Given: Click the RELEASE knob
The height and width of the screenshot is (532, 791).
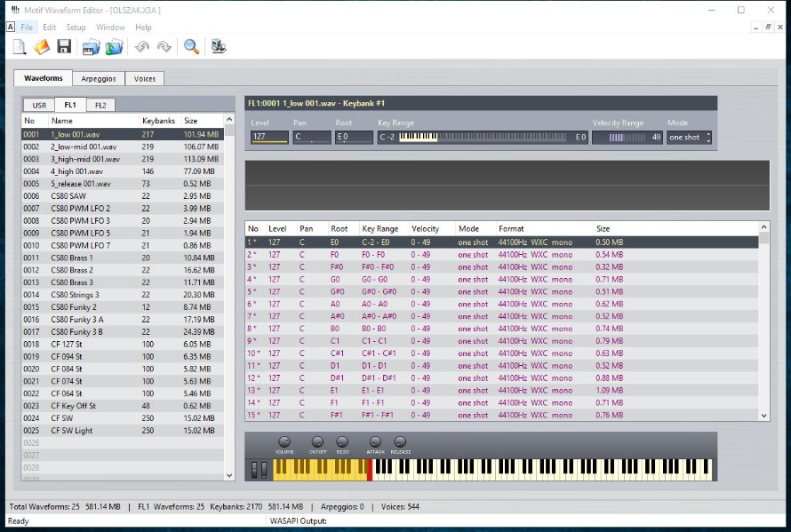Looking at the screenshot, I should 400,441.
